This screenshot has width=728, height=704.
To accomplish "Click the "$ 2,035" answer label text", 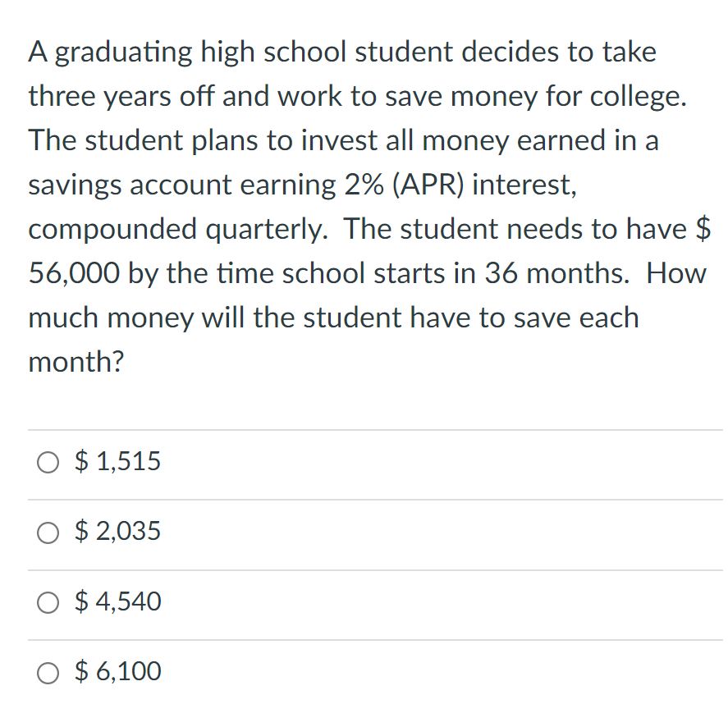I will point(118,533).
